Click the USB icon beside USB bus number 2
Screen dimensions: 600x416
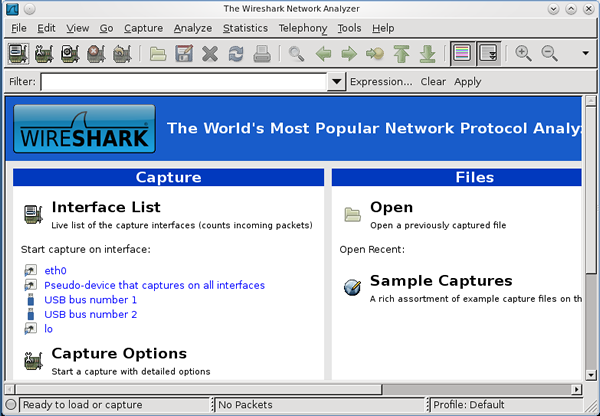coord(31,314)
